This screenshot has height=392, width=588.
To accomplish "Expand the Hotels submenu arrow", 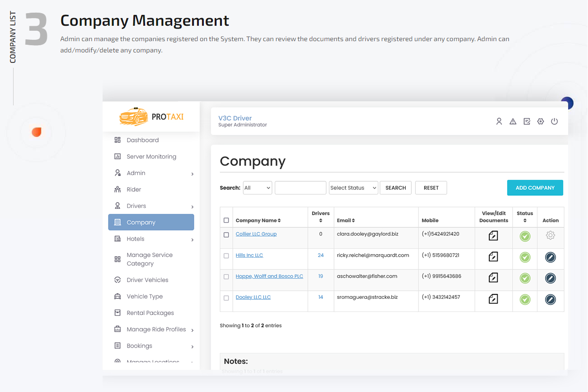I will (x=193, y=240).
